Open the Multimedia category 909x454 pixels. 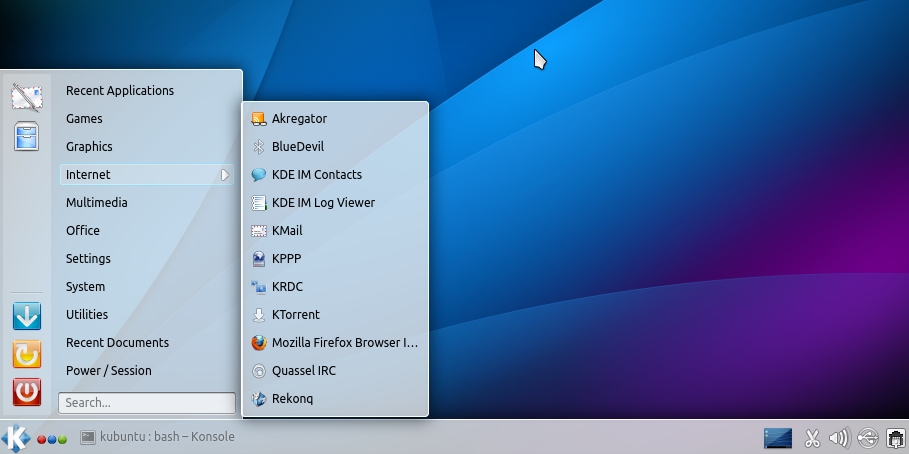point(147,203)
